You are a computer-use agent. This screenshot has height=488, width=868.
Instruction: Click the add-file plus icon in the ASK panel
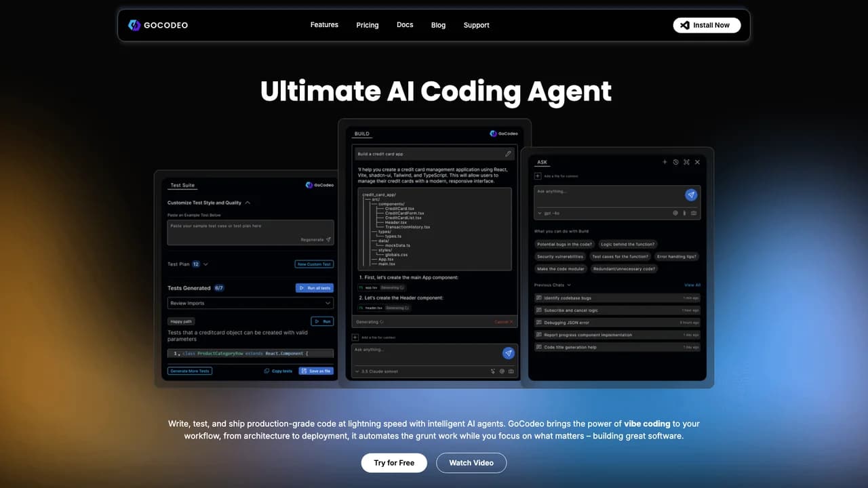(x=538, y=176)
